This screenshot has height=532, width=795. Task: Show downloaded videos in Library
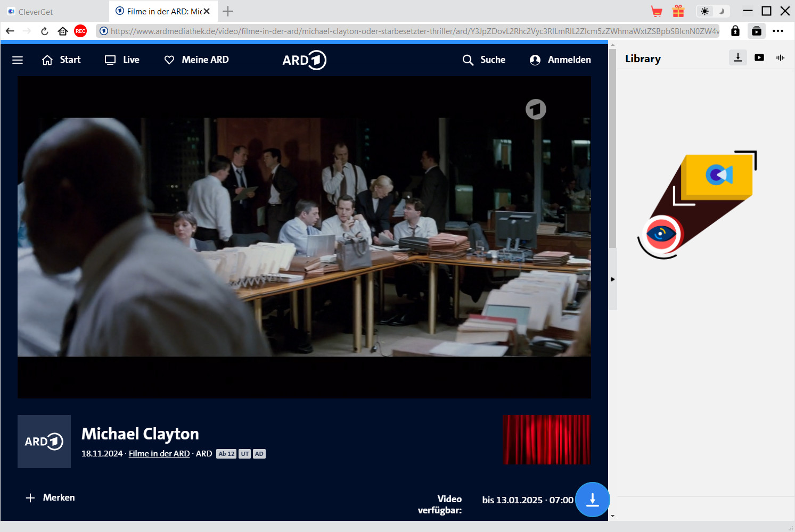click(x=759, y=57)
